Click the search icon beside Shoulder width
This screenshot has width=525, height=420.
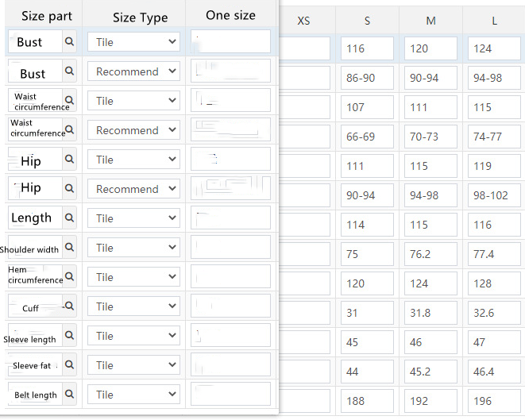70,248
